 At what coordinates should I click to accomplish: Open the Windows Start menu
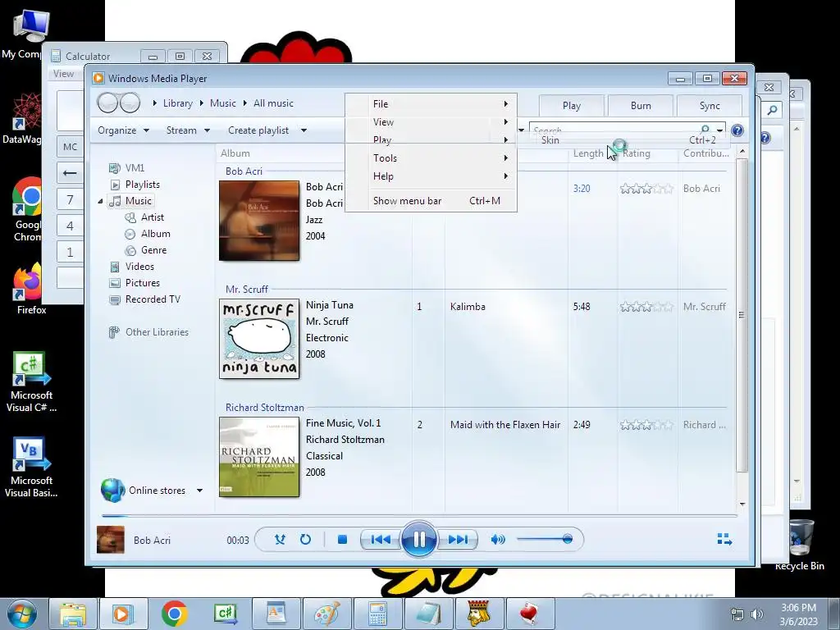(x=21, y=614)
